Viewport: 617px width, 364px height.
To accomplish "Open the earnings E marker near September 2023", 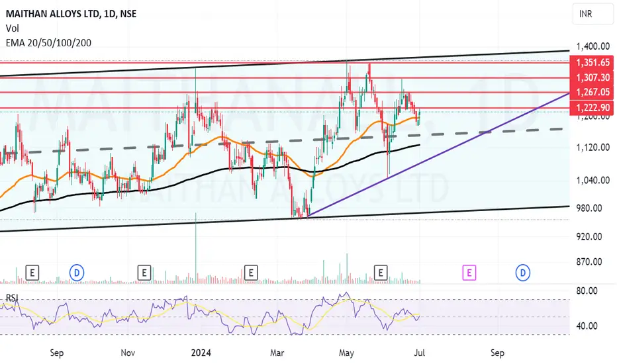I will point(32,272).
